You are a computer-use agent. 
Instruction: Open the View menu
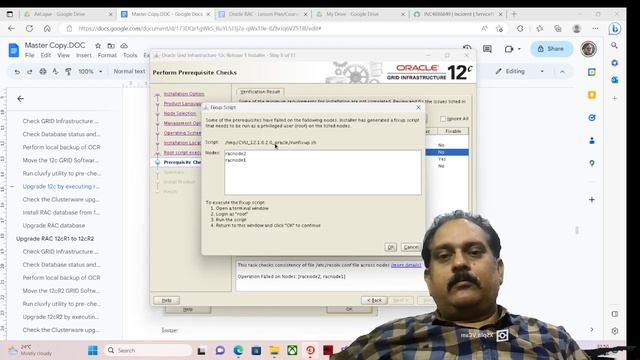coord(63,55)
